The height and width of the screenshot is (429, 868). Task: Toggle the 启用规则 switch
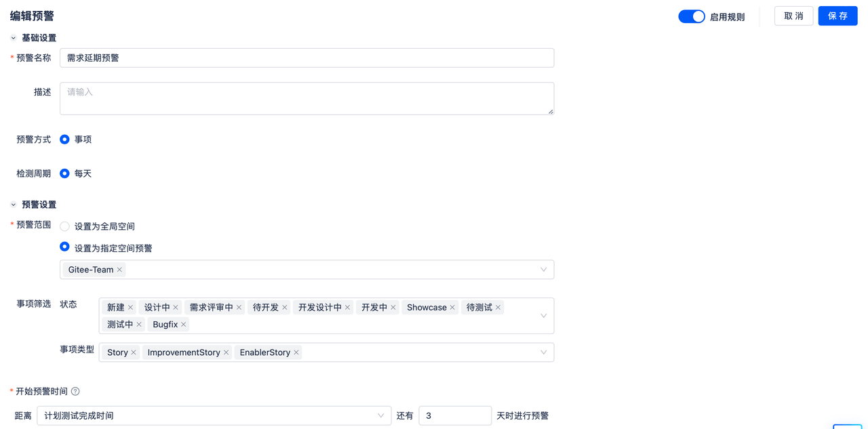[x=692, y=17]
